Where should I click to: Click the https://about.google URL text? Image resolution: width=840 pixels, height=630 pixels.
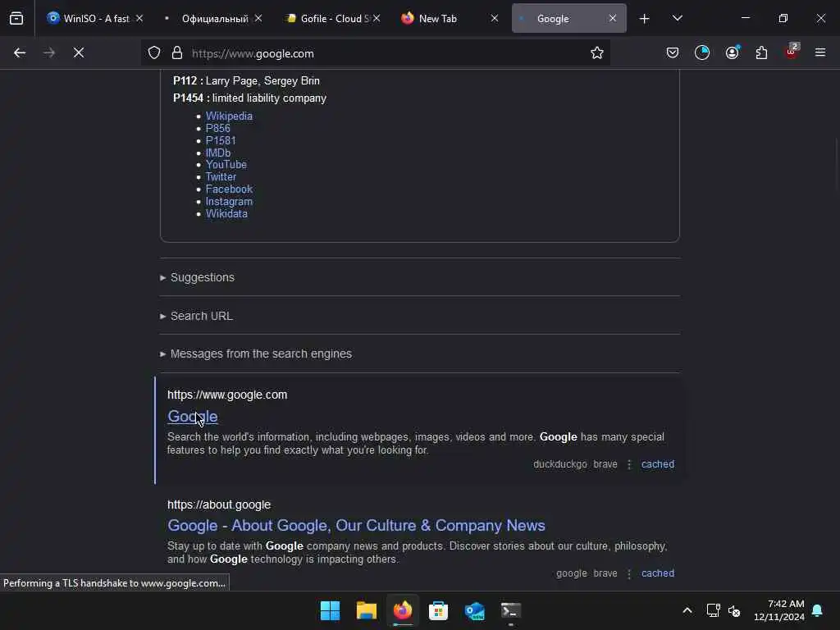point(219,505)
